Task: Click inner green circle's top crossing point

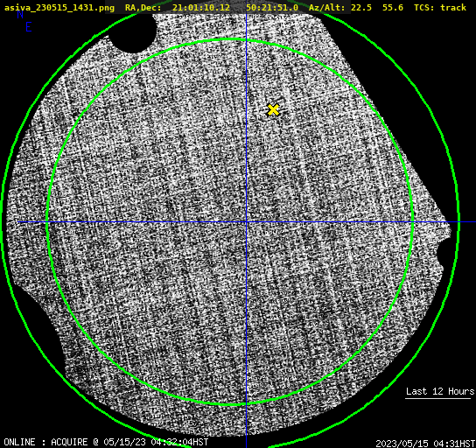Action: pos(246,39)
